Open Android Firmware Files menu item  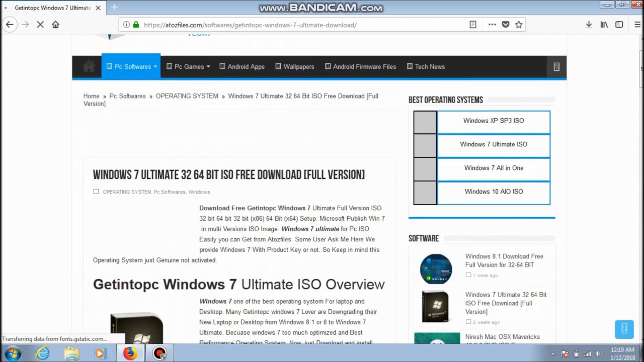(x=361, y=66)
